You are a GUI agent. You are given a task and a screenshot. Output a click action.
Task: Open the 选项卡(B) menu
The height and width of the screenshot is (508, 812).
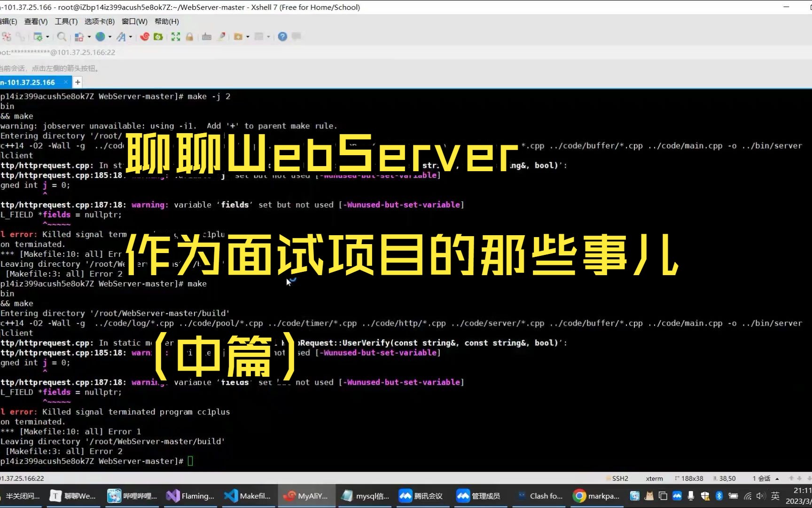(100, 22)
